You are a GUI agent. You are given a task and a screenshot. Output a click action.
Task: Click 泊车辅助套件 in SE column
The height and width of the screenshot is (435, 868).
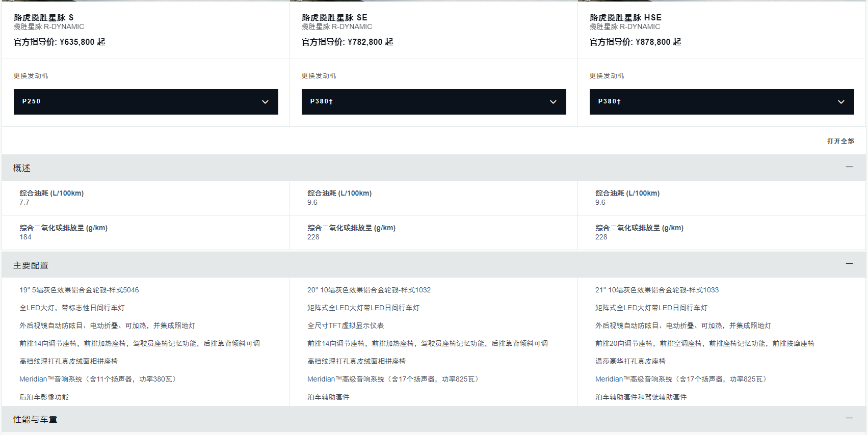tap(328, 397)
